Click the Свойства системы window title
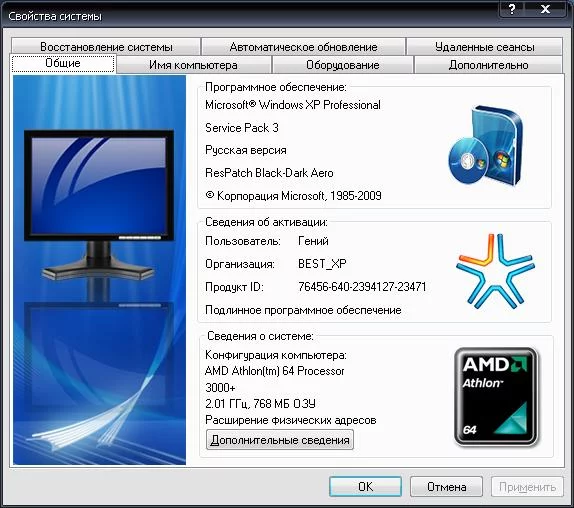Viewport: 574px width, 508px height. pos(55,16)
